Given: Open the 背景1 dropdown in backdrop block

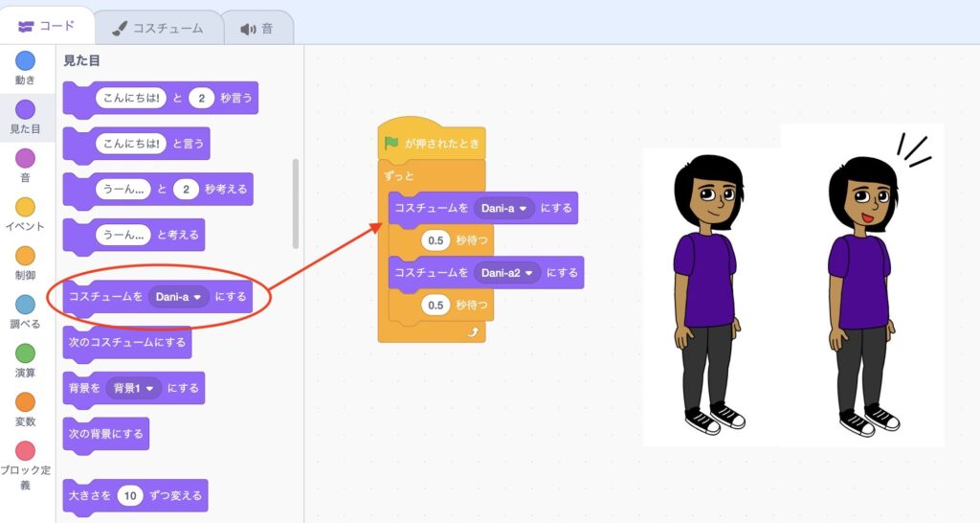Looking at the screenshot, I should (133, 388).
